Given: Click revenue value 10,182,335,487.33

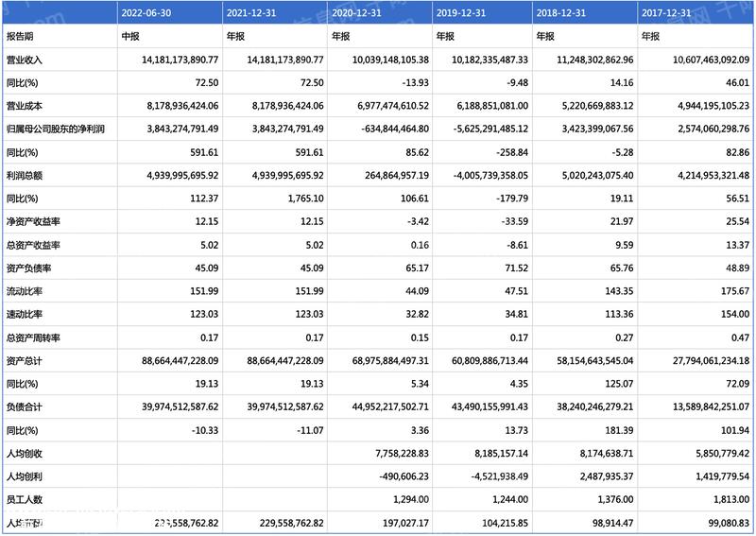Looking at the screenshot, I should [x=490, y=60].
